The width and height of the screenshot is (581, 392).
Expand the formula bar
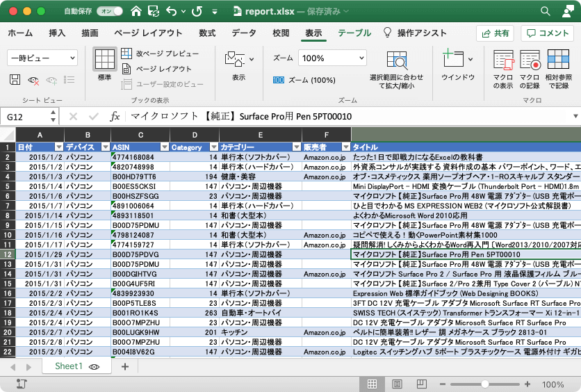[575, 116]
